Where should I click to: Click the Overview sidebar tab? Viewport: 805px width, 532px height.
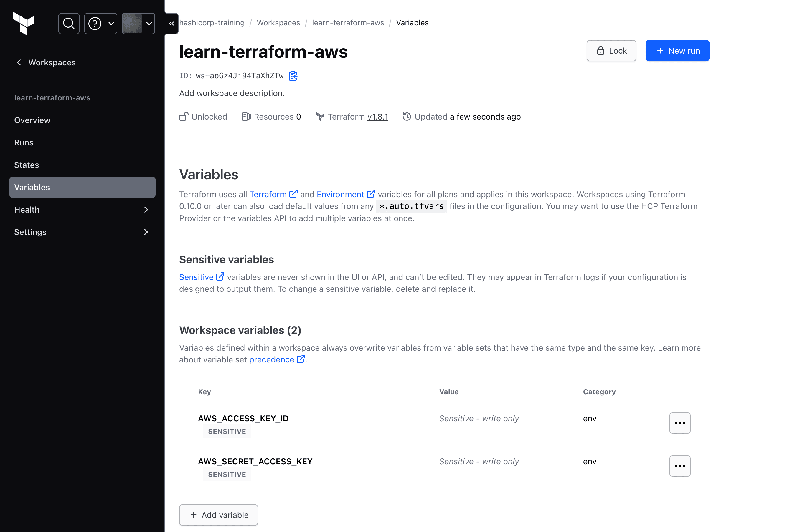point(33,120)
